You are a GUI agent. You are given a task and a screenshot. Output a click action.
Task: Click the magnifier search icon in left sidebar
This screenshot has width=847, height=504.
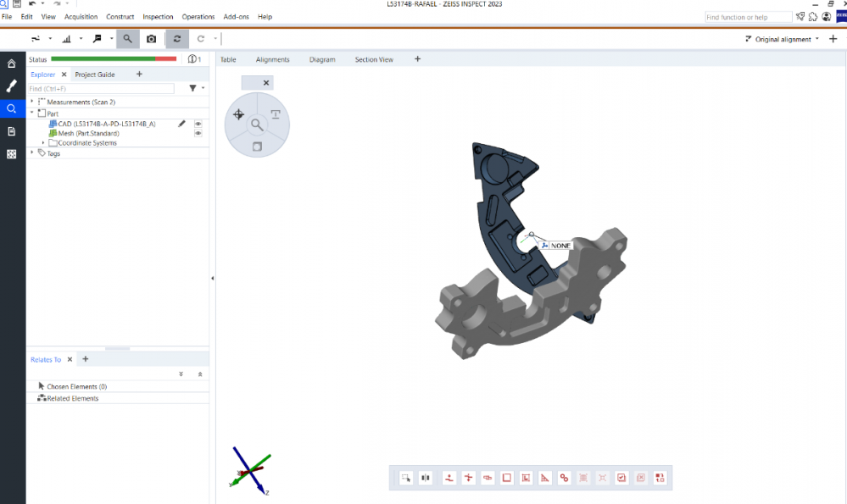click(11, 108)
